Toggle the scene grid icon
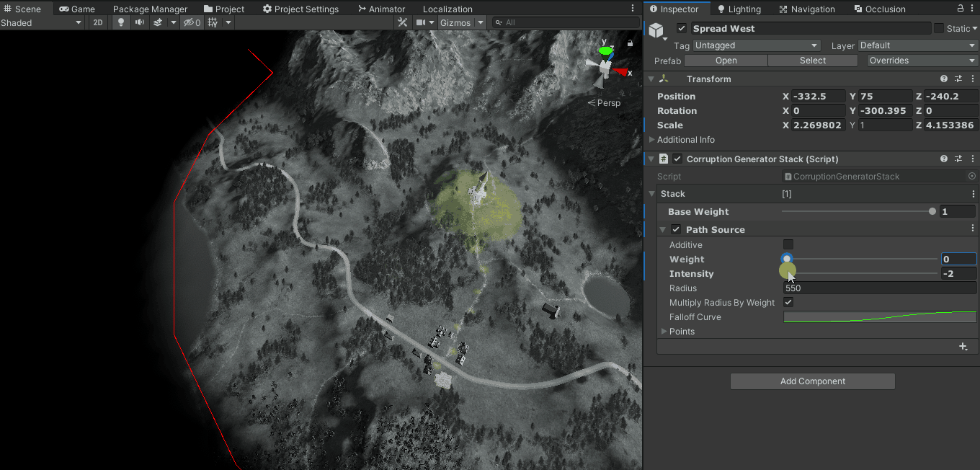This screenshot has width=980, height=470. pos(213,22)
